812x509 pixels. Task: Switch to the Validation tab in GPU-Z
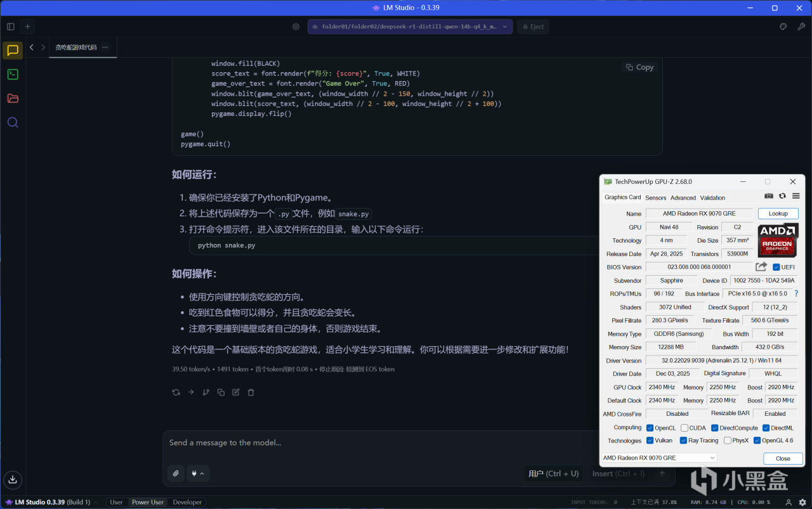pyautogui.click(x=712, y=198)
